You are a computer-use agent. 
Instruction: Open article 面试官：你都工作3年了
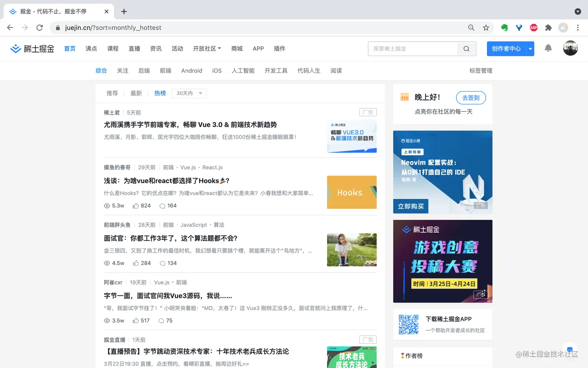(x=170, y=238)
